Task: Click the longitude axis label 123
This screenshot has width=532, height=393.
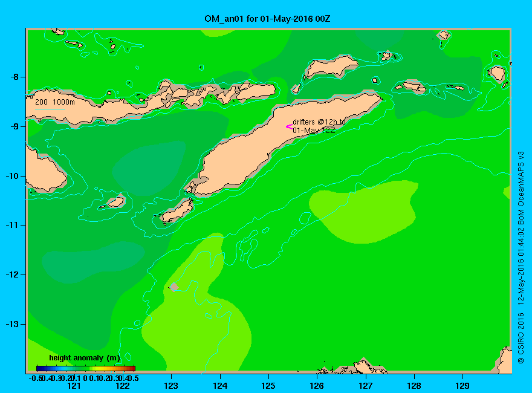Action: tap(171, 386)
